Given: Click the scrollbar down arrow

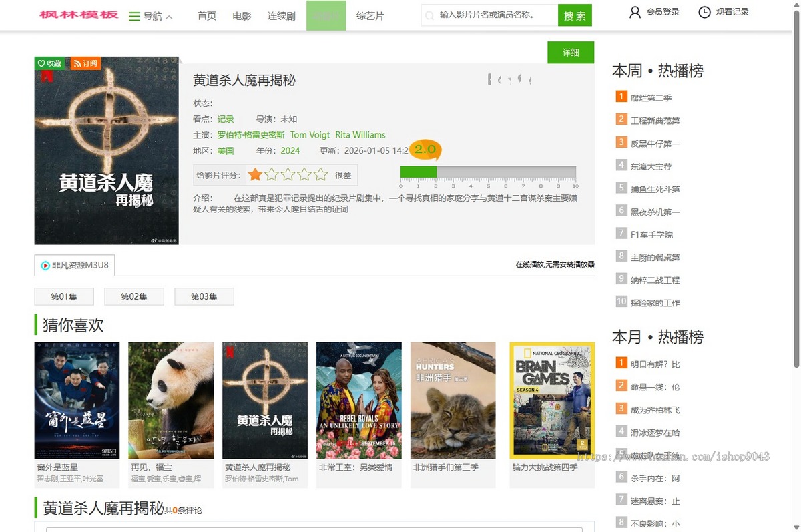Looking at the screenshot, I should [x=796, y=527].
